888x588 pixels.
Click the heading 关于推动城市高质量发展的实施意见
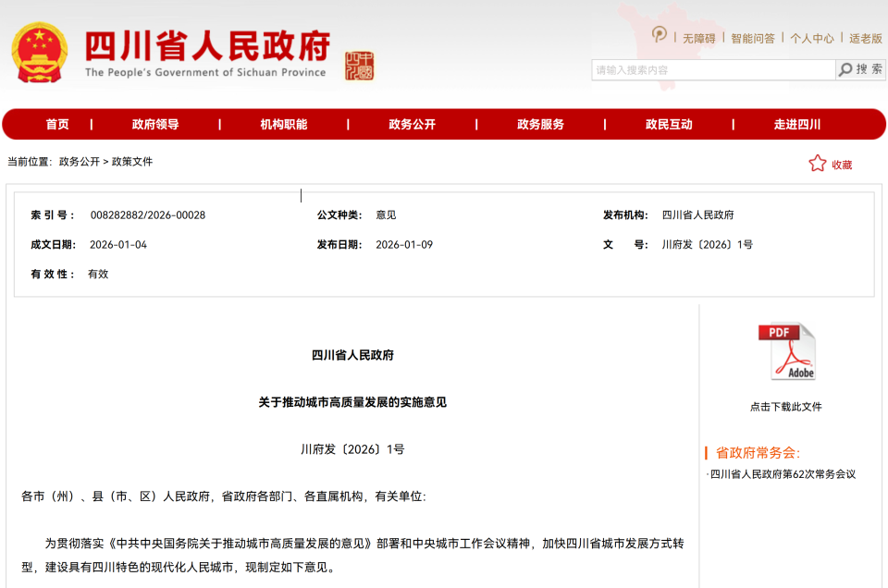point(352,402)
